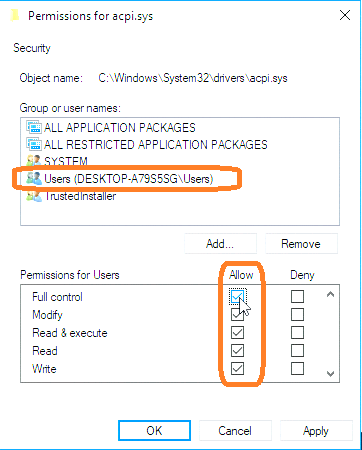Click the Users group icon
362x450 pixels.
coord(34,179)
